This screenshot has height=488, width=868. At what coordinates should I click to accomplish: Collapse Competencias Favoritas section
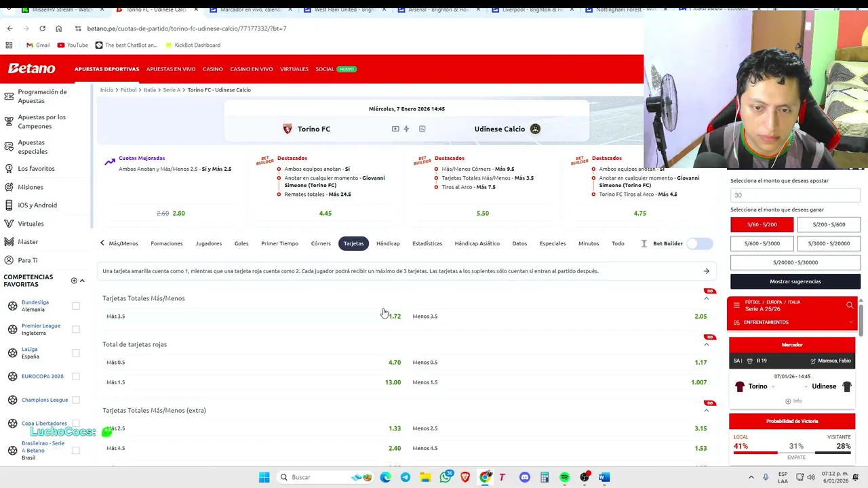tap(82, 281)
